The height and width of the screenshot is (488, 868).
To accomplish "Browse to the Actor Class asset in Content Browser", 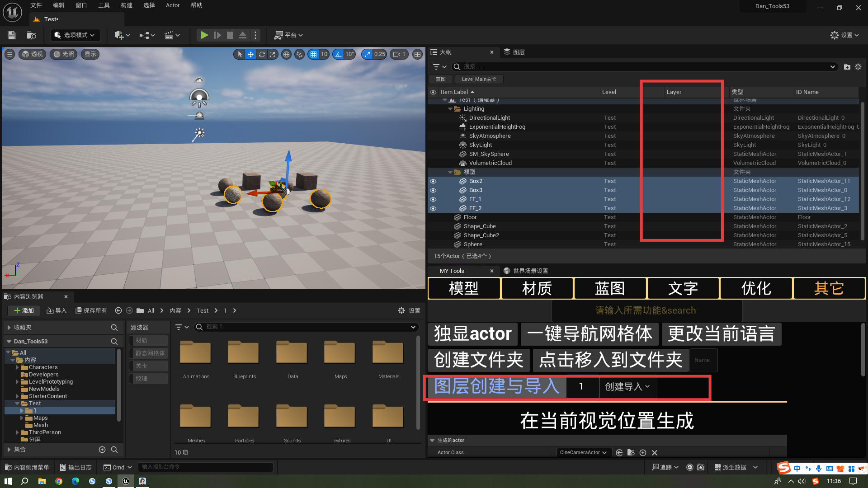I will coord(631,453).
